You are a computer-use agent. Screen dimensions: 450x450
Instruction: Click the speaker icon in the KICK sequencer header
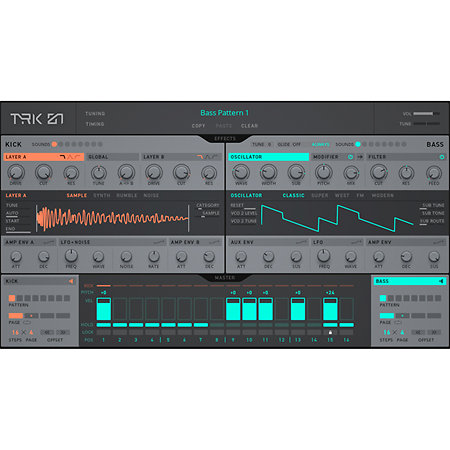71,281
